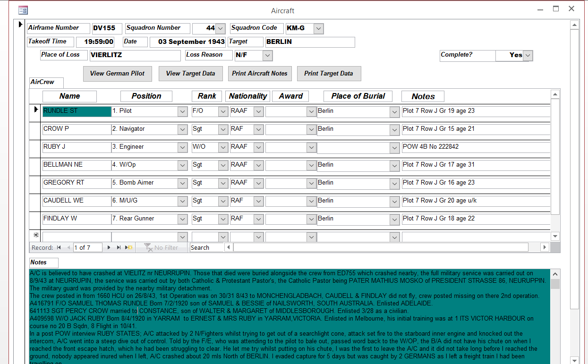Click the AirCrew subform scroll up arrow
Viewport: 588px width, 364px height.
(555, 95)
